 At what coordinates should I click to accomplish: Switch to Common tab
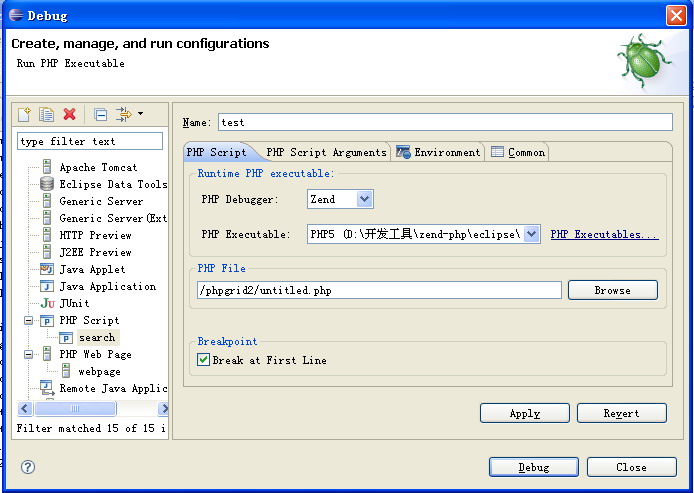coord(517,152)
